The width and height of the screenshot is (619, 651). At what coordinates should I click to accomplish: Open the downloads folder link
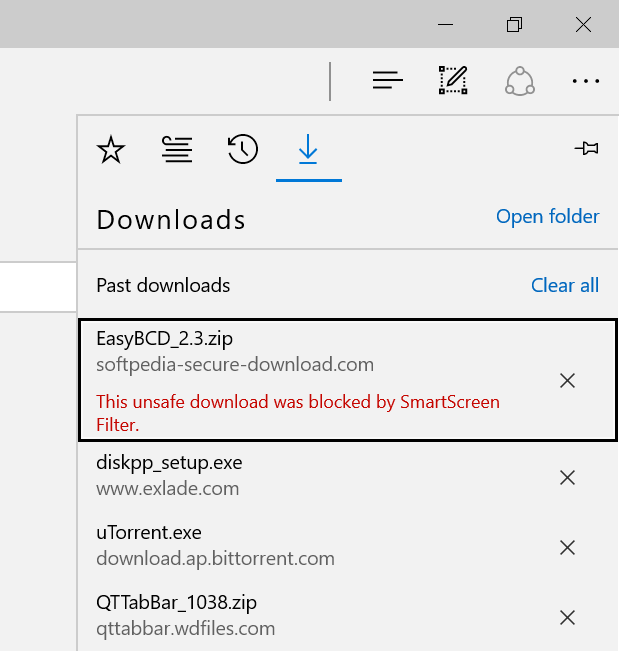pos(548,217)
